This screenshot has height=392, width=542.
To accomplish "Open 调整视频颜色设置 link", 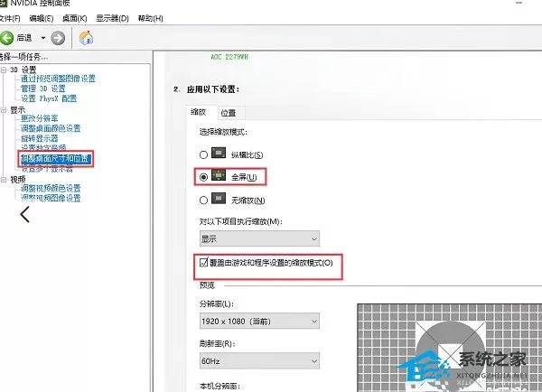I will tap(51, 189).
